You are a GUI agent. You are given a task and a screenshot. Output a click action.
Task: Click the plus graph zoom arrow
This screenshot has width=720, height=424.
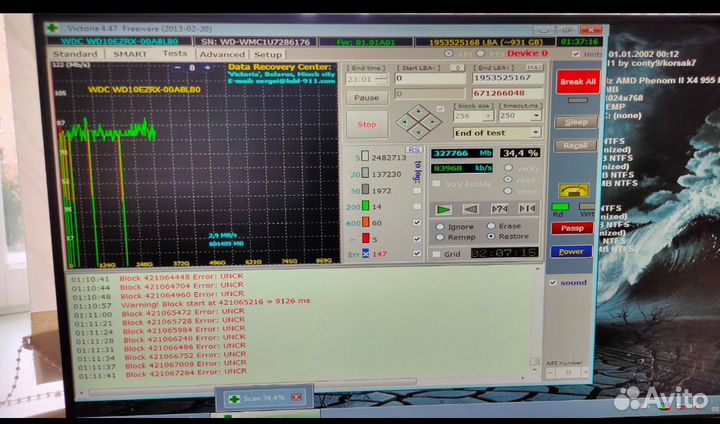[x=207, y=69]
